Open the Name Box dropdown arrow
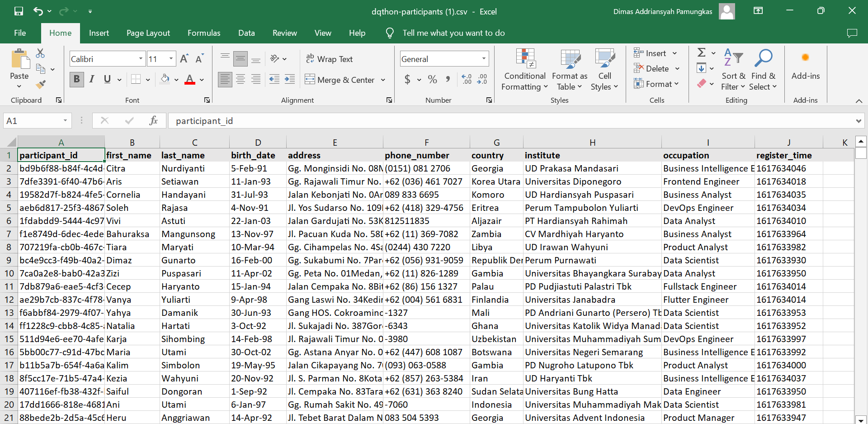 point(65,120)
